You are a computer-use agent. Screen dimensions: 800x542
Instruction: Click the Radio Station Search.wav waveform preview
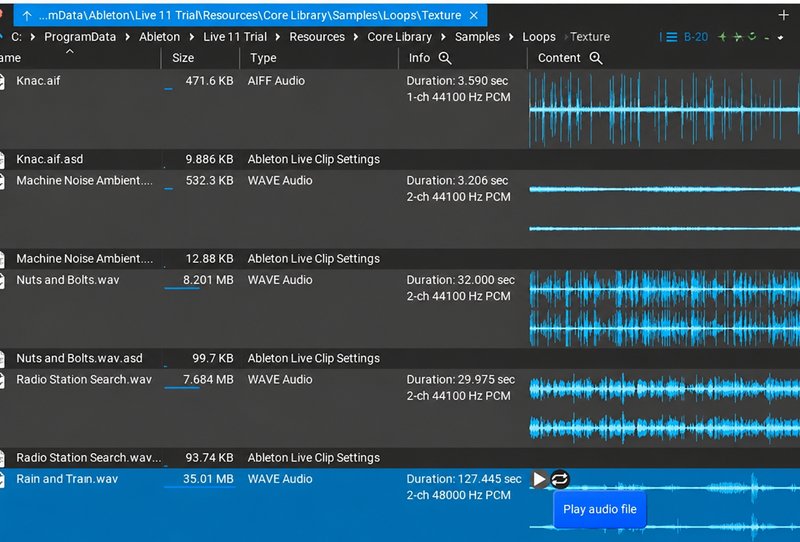[x=664, y=408]
